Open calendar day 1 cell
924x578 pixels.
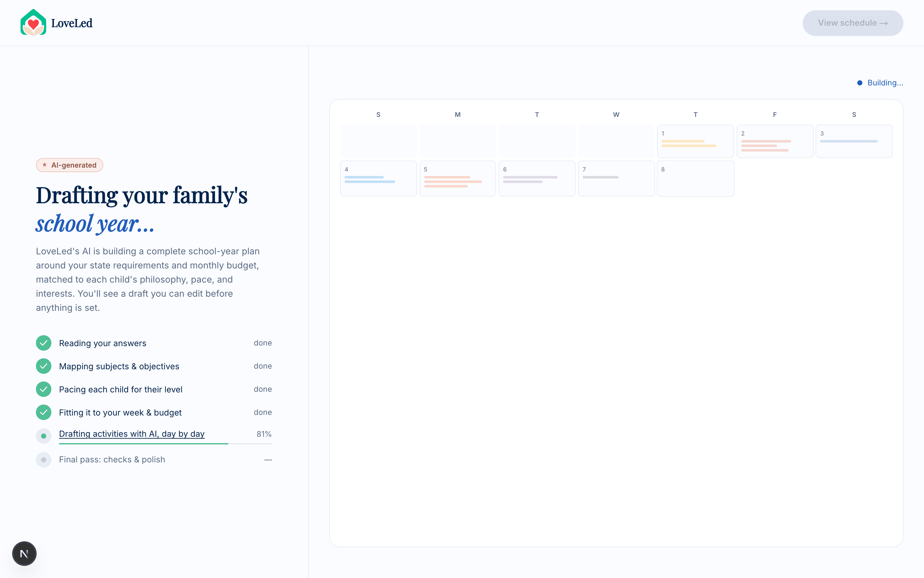(x=695, y=141)
